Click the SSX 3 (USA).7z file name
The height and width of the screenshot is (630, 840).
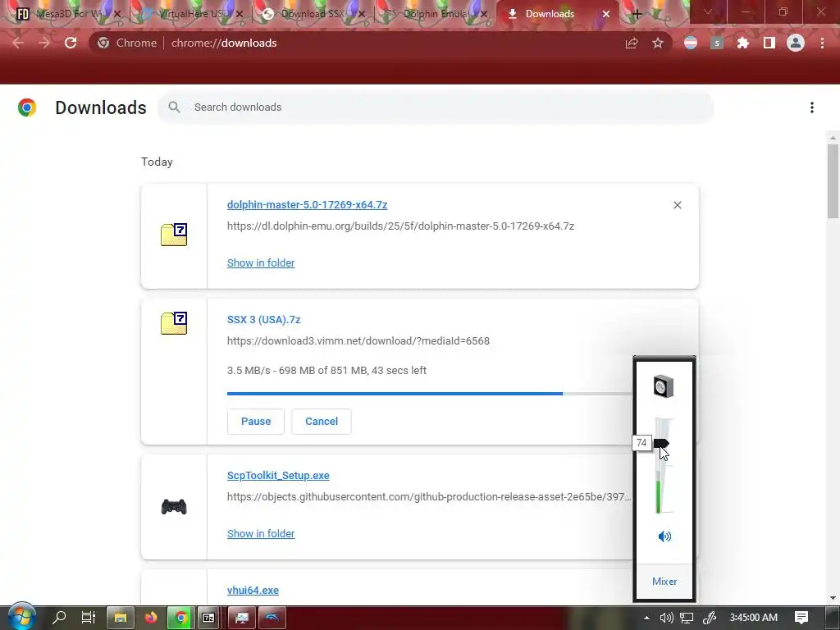[x=263, y=320]
